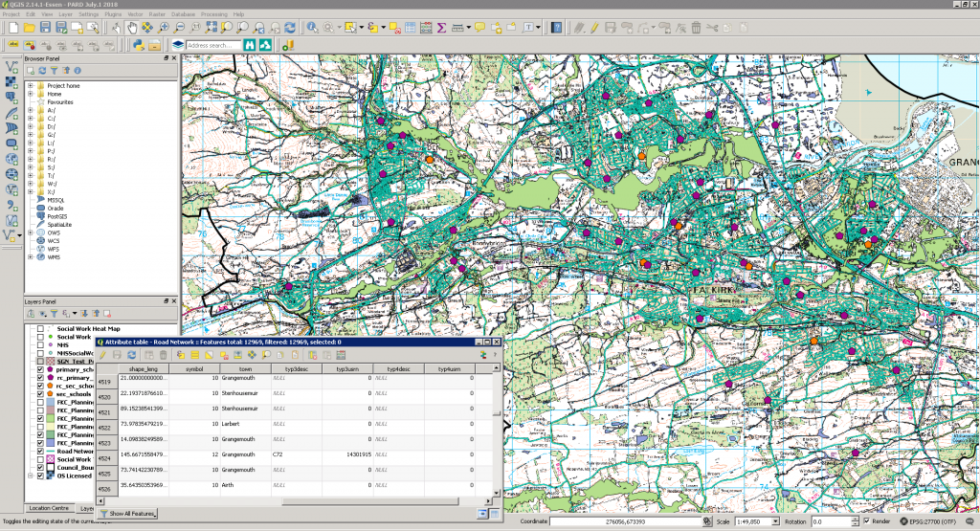
Task: Activate the Zoom In magnifier tool
Action: [x=164, y=28]
